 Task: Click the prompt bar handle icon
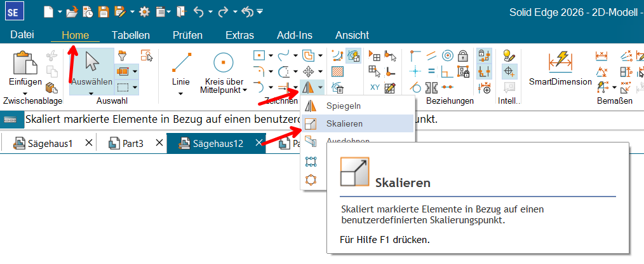coord(10,120)
